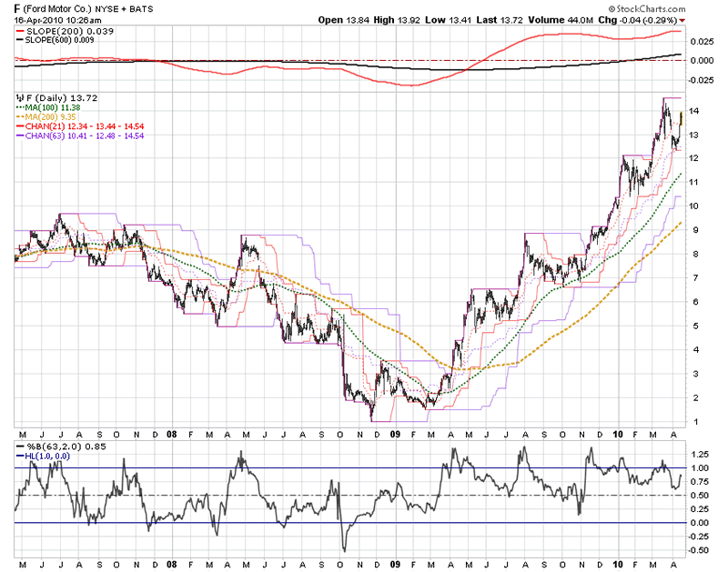The image size is (728, 572).
Task: Click the green dotted MA(100) legend marker
Action: coord(19,106)
